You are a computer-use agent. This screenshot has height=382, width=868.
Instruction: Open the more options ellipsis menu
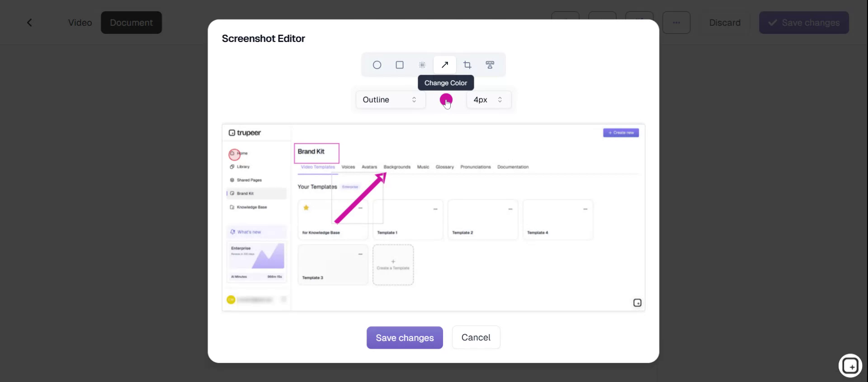click(x=676, y=23)
